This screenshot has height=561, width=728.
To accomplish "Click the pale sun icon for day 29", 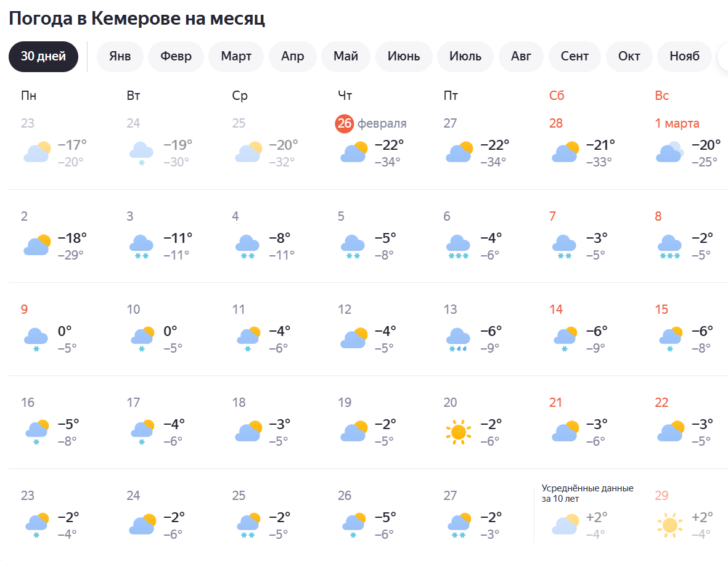I will pos(669,525).
